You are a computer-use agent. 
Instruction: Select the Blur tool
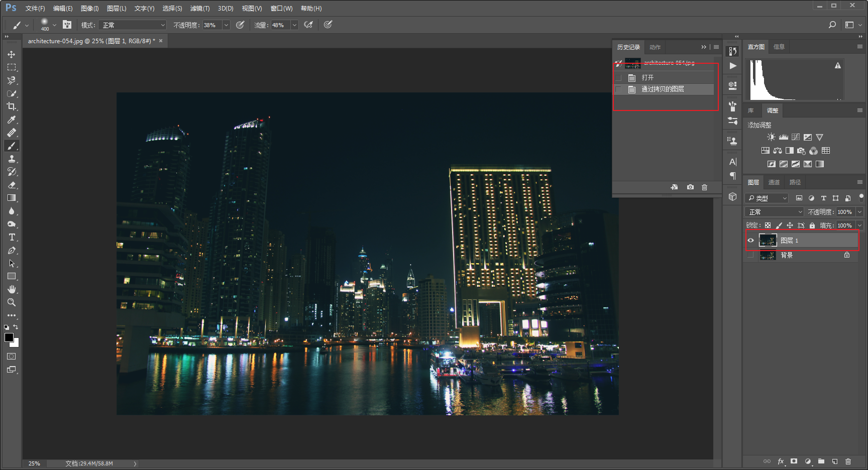11,211
